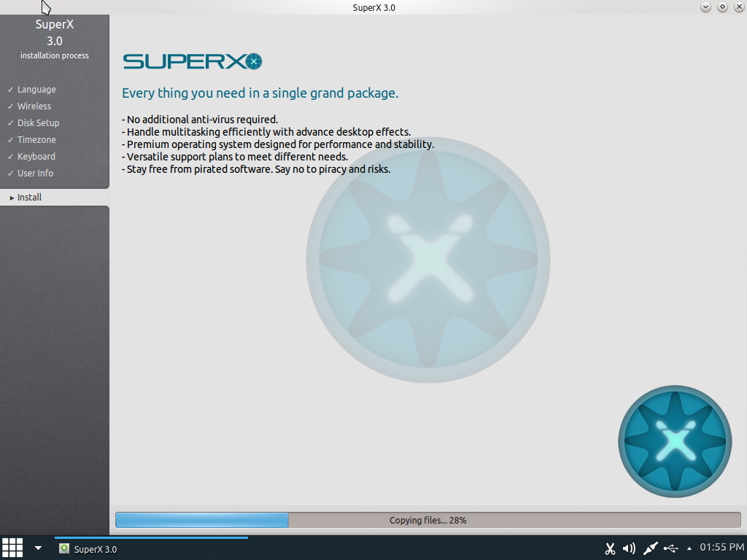Click the active Install step
Viewport: 747px width, 560px height.
coord(29,198)
